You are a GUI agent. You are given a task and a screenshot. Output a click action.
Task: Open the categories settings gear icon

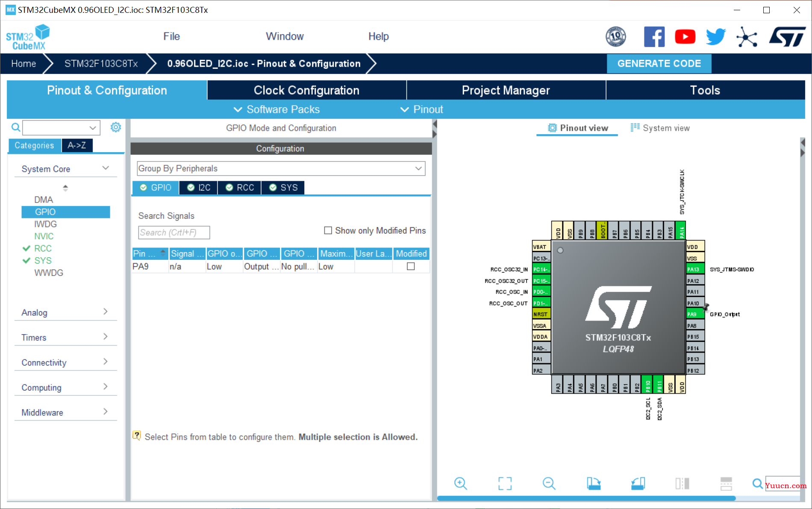116,127
